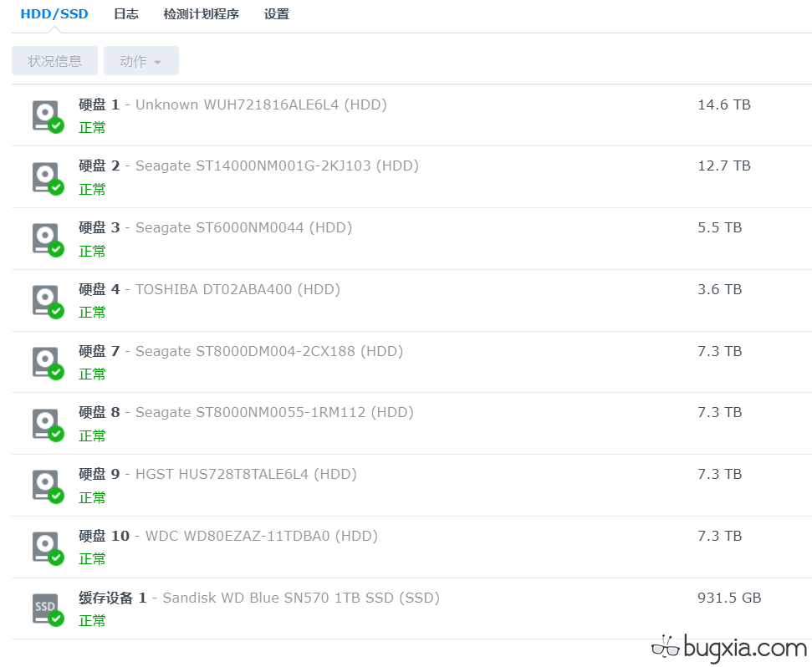Click the green checkmark on 硬盘 10
The width and height of the screenshot is (812, 667).
pyautogui.click(x=57, y=558)
